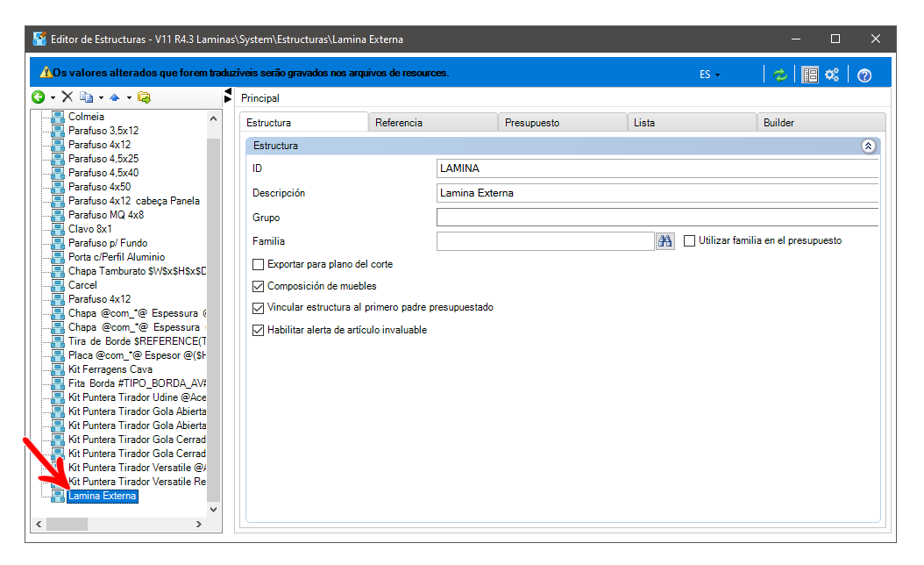924x565 pixels.
Task: Collapse the Estructura section chevron
Action: (x=868, y=146)
